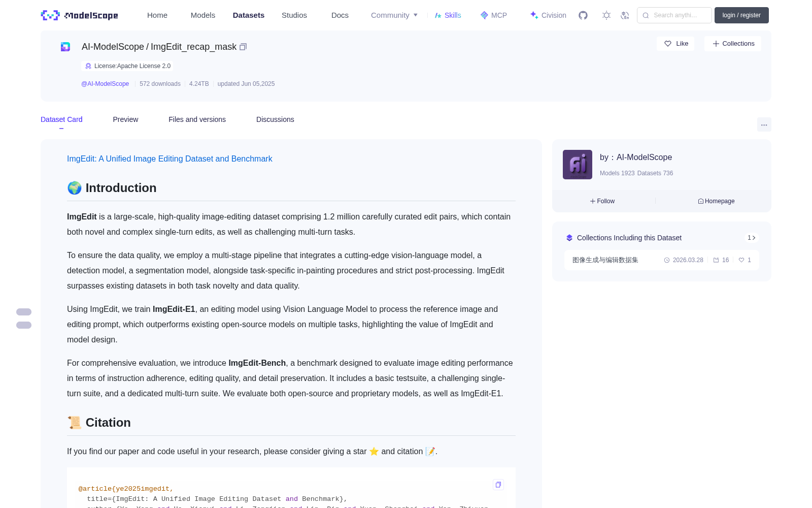Open the ModelScope logo homepage
This screenshot has height=508, width=812.
[79, 15]
